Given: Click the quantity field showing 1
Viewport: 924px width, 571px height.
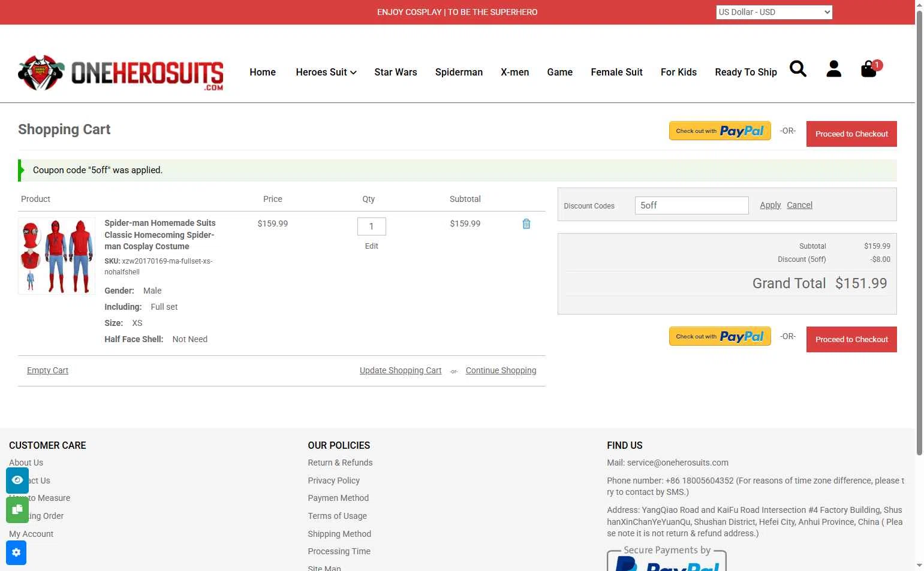Looking at the screenshot, I should [x=372, y=226].
